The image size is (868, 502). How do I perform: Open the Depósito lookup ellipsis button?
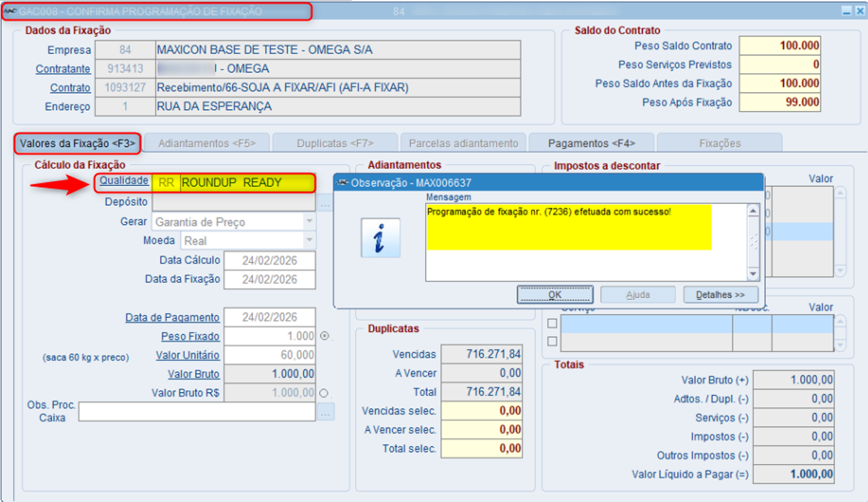coord(325,203)
